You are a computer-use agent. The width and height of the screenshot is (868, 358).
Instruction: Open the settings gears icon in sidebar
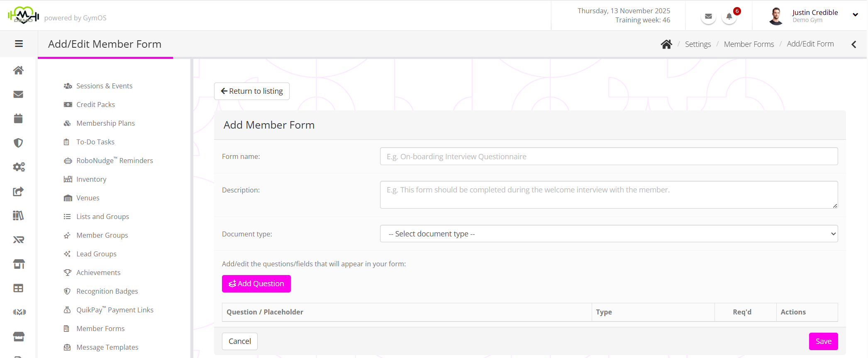pyautogui.click(x=19, y=167)
